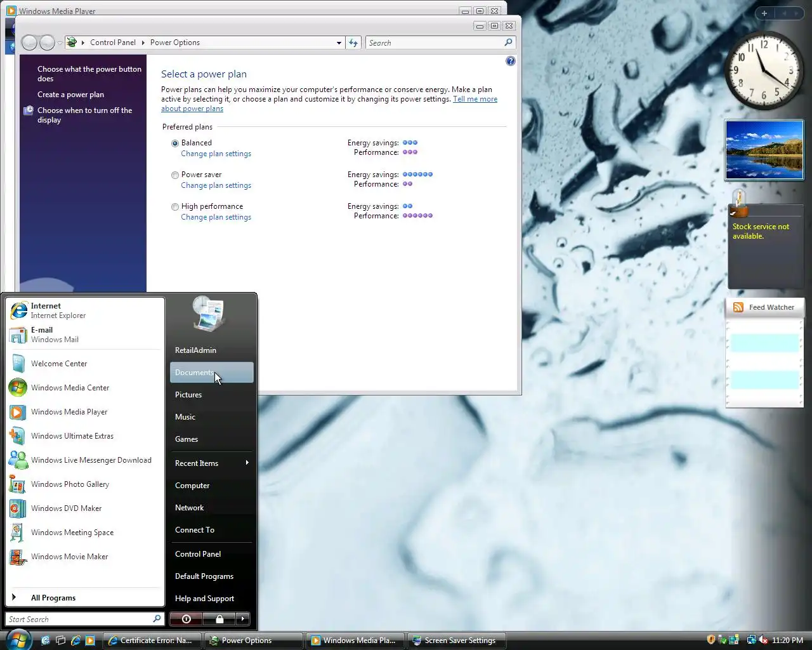Click the Safely Remove Hardware tray icon
The height and width of the screenshot is (650, 812).
pyautogui.click(x=723, y=640)
